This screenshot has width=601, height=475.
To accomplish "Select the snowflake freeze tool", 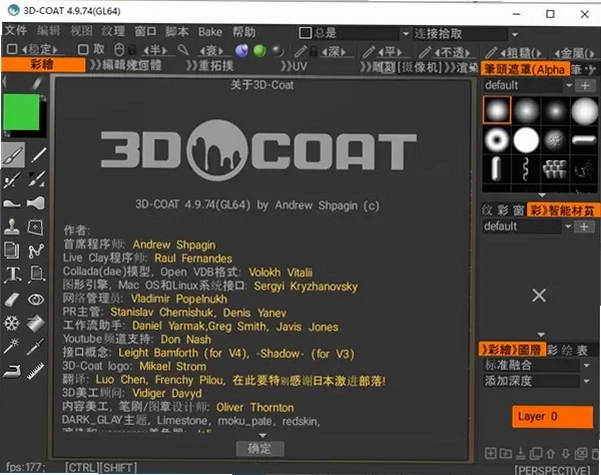I will (x=11, y=323).
